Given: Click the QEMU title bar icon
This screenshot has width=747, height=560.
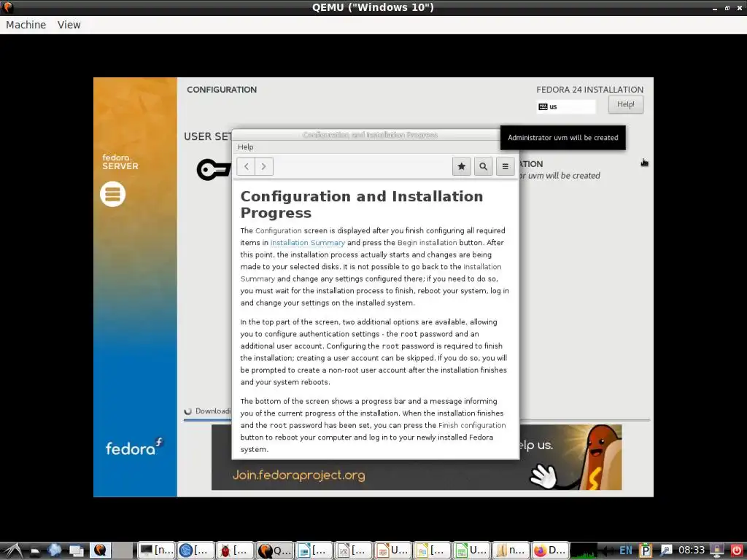Looking at the screenshot, I should (7, 7).
